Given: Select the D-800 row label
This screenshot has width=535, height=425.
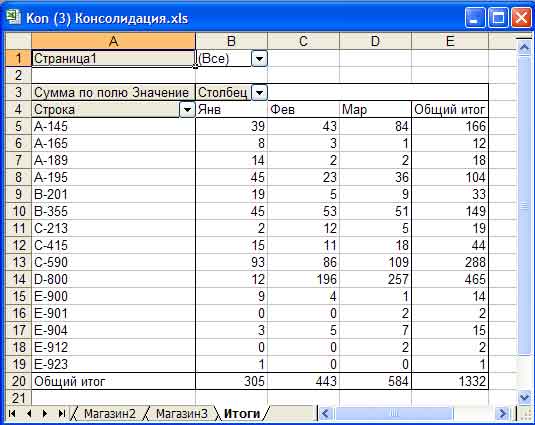Looking at the screenshot, I should click(x=113, y=279).
